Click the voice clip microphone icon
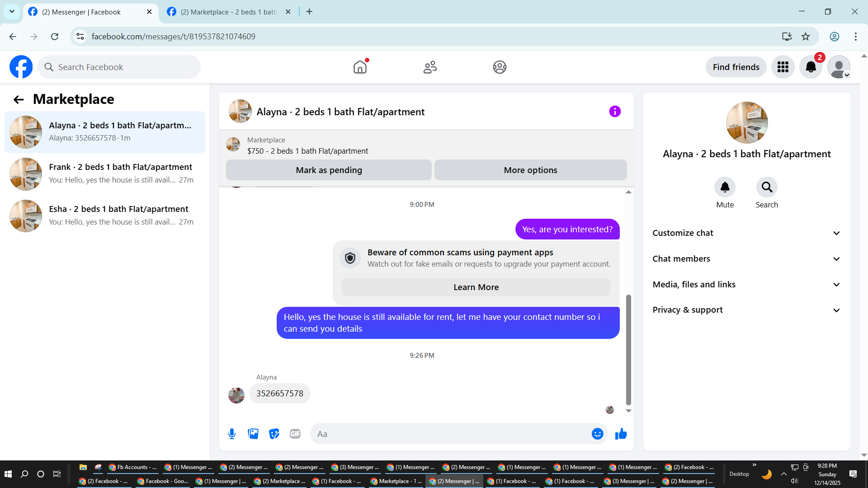The image size is (868, 488). (x=232, y=434)
